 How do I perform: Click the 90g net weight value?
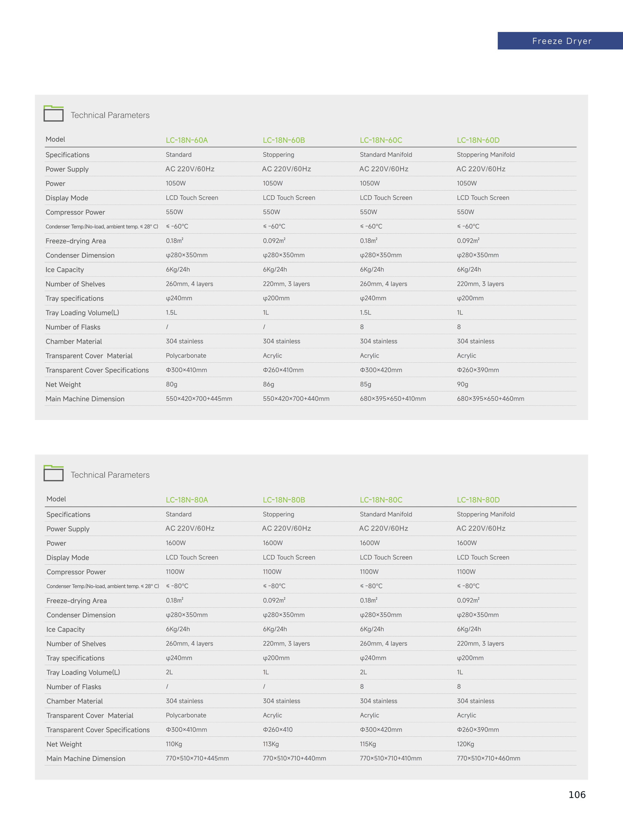click(462, 384)
